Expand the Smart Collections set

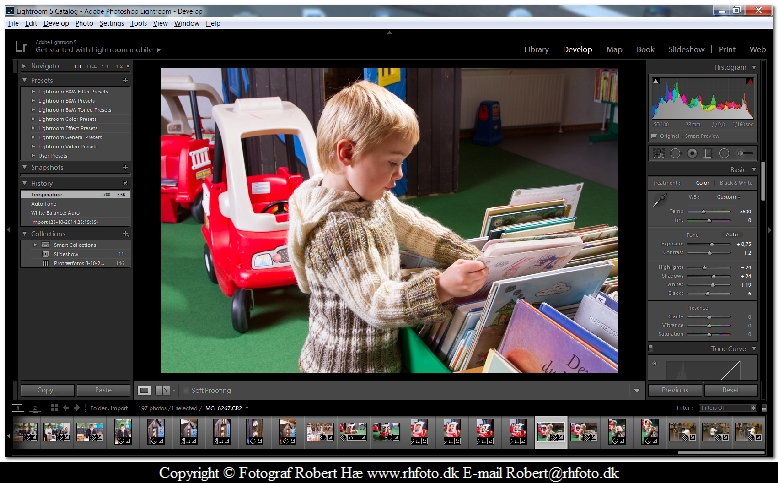click(35, 245)
